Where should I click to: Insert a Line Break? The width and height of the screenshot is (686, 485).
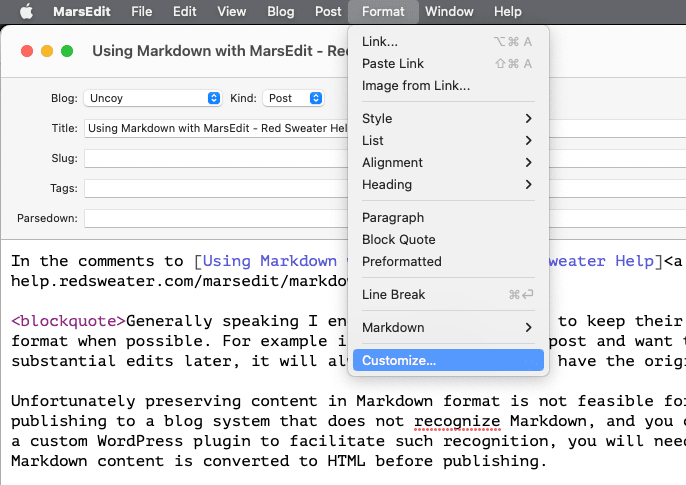pyautogui.click(x=448, y=295)
